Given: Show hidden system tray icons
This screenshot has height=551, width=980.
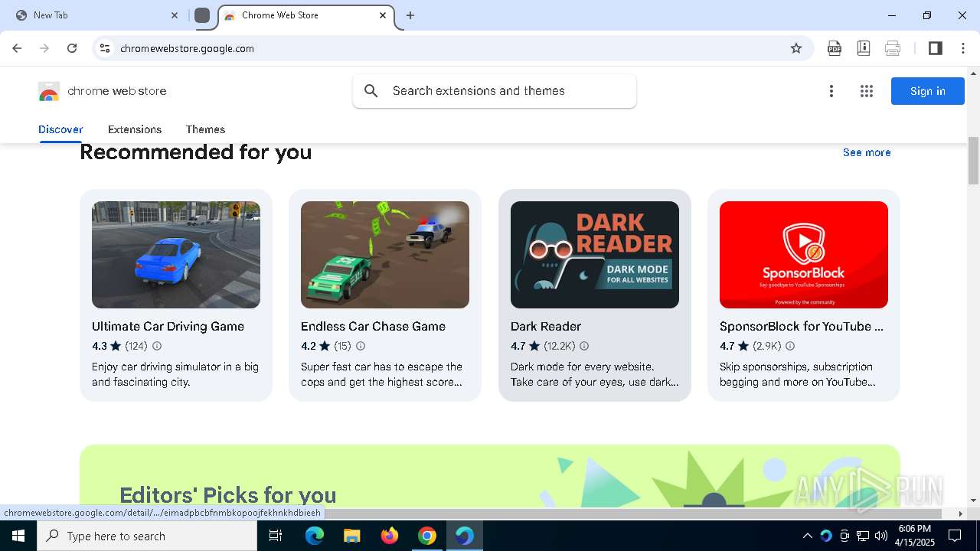Looking at the screenshot, I should click(x=807, y=536).
